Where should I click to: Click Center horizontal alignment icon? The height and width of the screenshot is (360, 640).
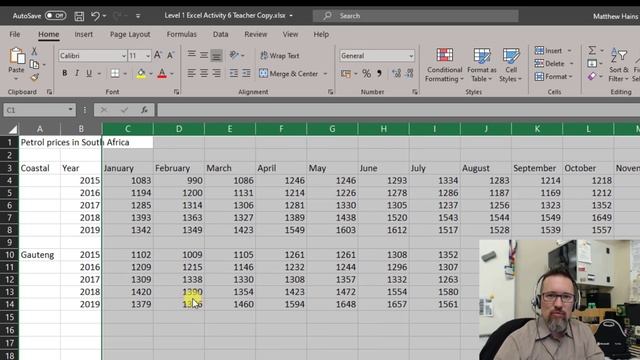click(204, 73)
